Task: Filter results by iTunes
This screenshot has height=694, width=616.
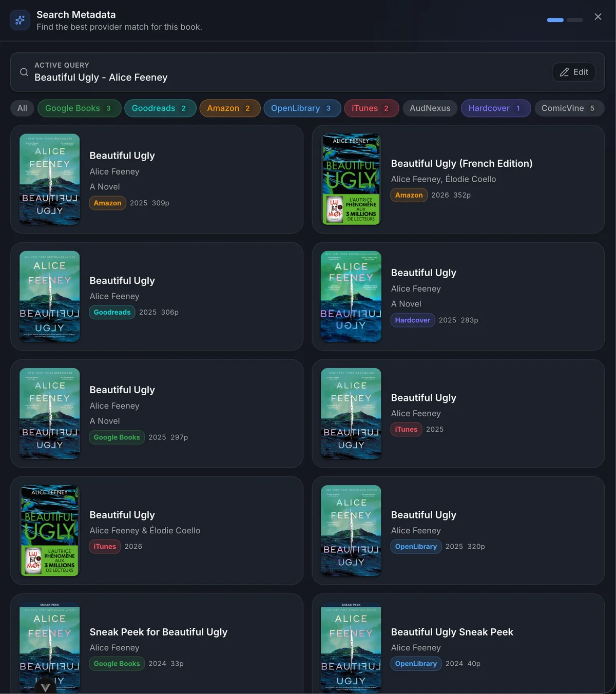Action: [372, 108]
